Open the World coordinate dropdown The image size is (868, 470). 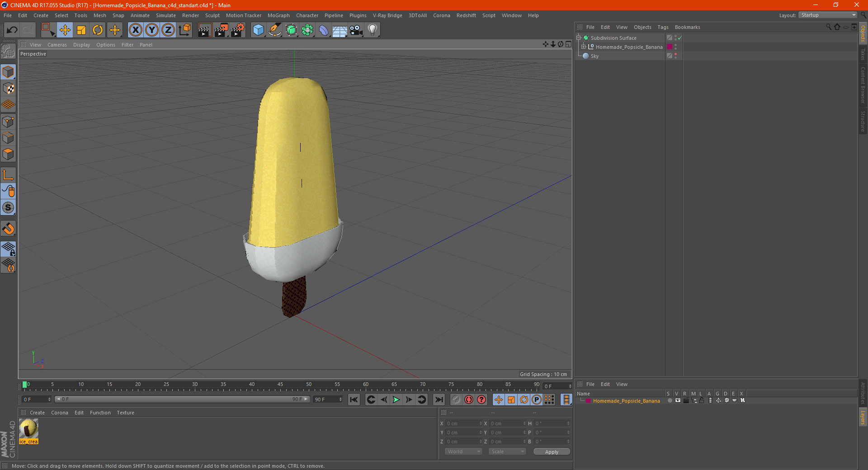click(463, 451)
